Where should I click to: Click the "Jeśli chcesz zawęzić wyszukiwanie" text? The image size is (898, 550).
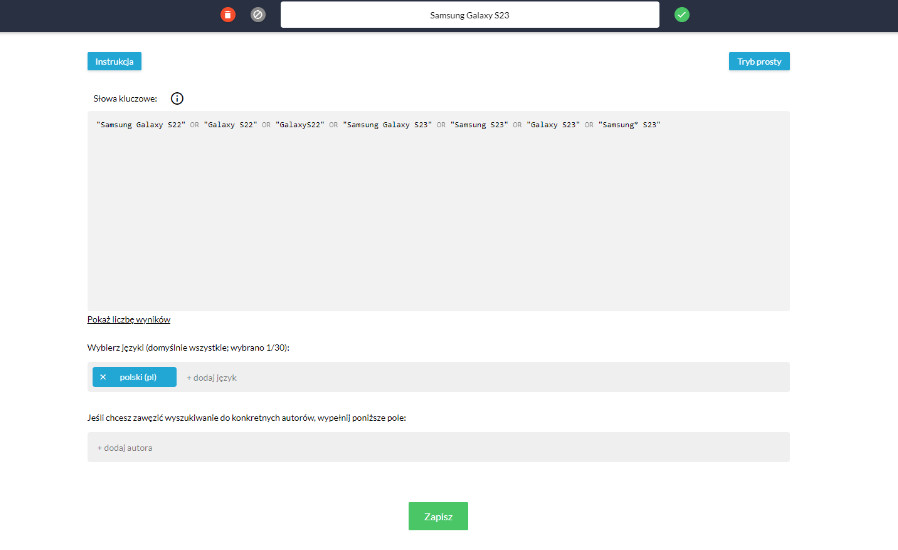click(246, 418)
